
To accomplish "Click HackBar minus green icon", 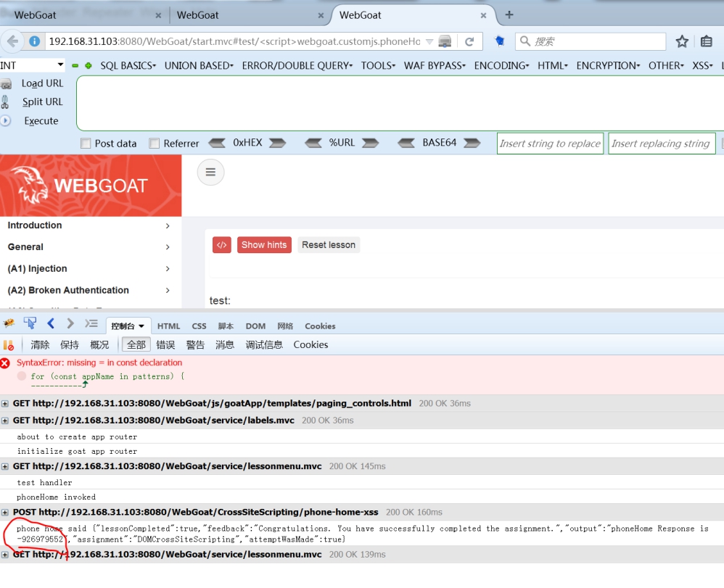I will click(75, 66).
